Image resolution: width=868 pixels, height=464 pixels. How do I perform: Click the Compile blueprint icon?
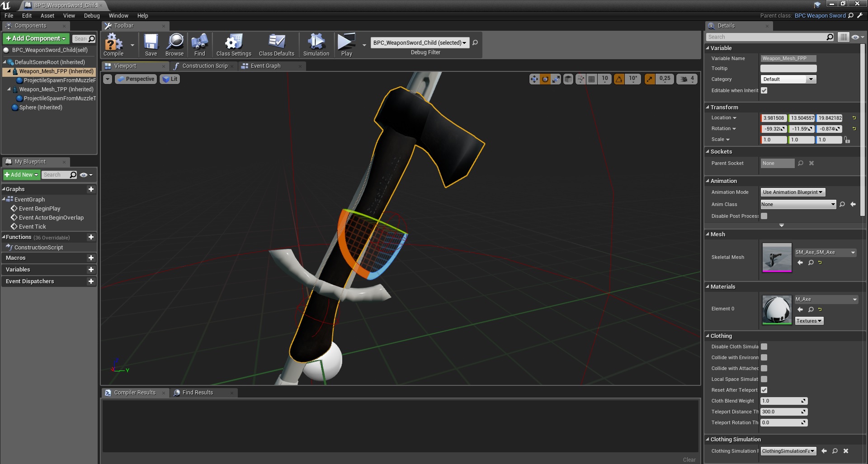pos(113,44)
